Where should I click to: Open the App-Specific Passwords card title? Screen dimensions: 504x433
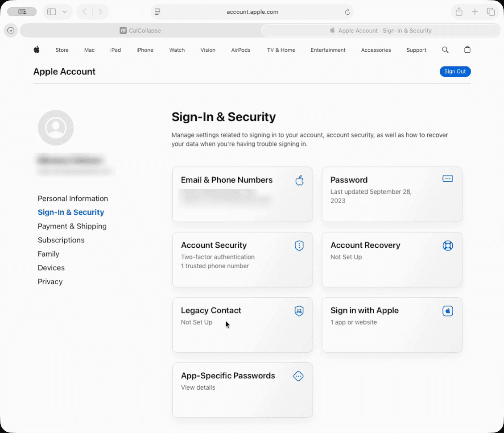pyautogui.click(x=228, y=376)
